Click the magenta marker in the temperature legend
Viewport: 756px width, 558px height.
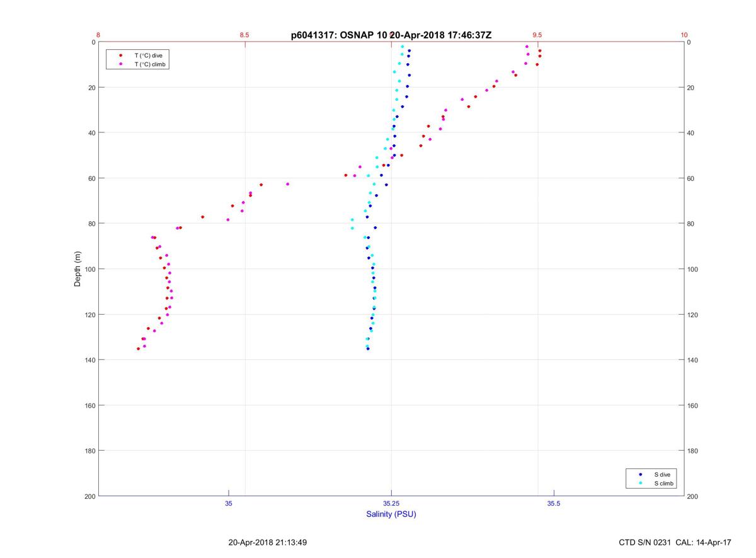click(121, 64)
